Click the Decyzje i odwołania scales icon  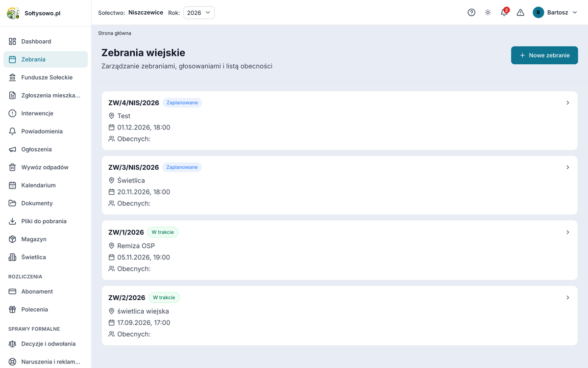[12, 344]
